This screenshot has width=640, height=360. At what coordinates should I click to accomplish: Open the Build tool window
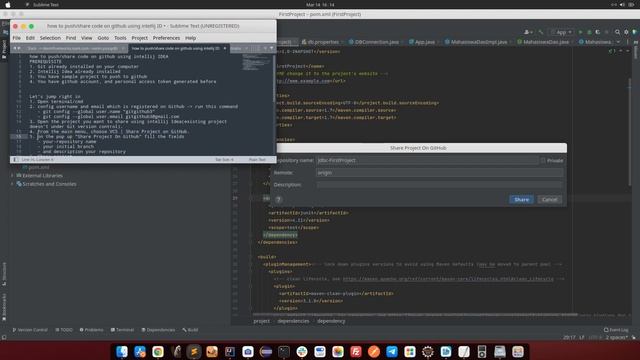coord(190,330)
